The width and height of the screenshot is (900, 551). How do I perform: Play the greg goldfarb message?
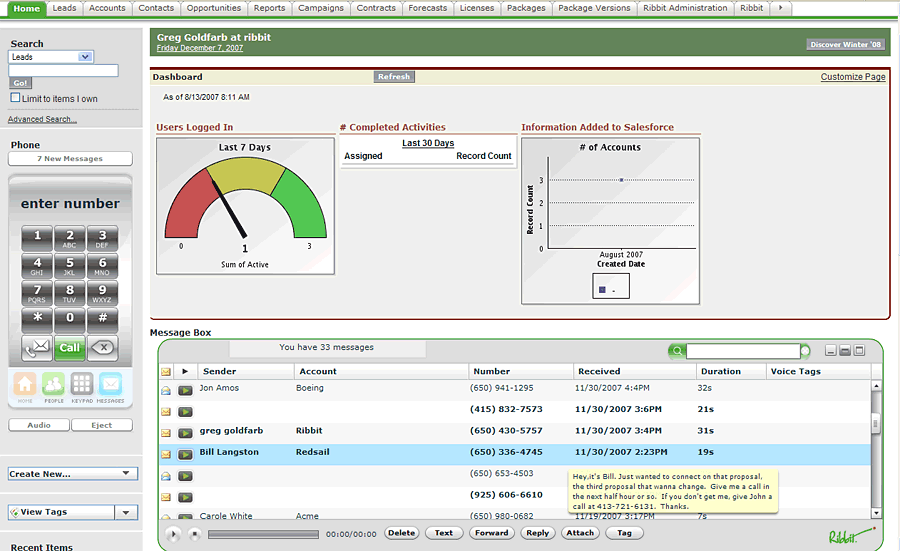[x=185, y=433]
